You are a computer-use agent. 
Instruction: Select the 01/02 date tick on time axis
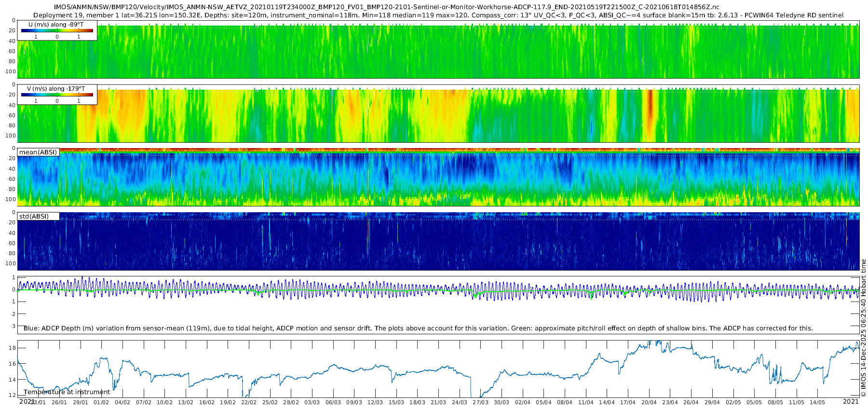click(x=101, y=402)
